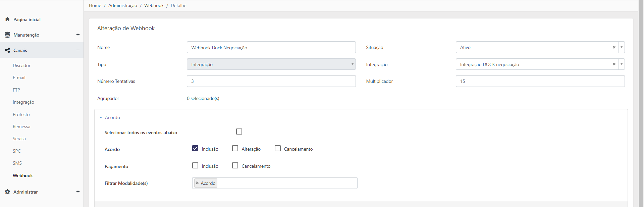Open the Tipo dropdown
Viewport: 644px width, 207px height.
(271, 64)
